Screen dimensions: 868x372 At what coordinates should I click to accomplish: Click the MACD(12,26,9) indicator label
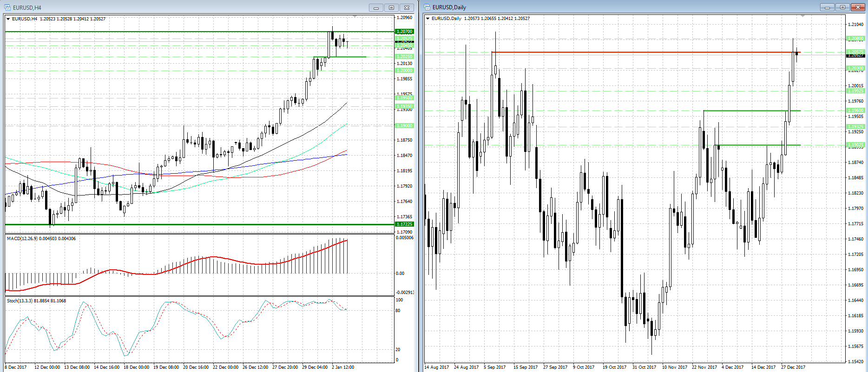(x=41, y=239)
